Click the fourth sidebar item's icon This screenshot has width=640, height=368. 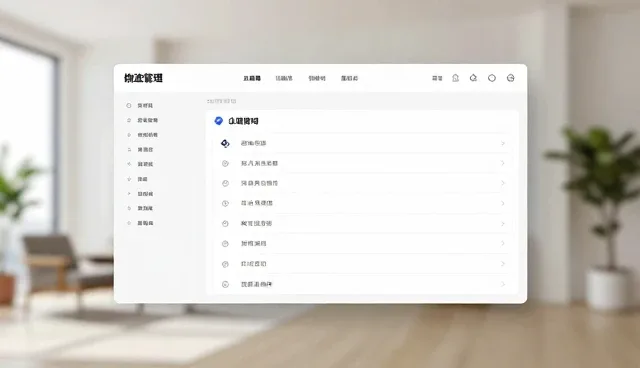click(x=129, y=150)
